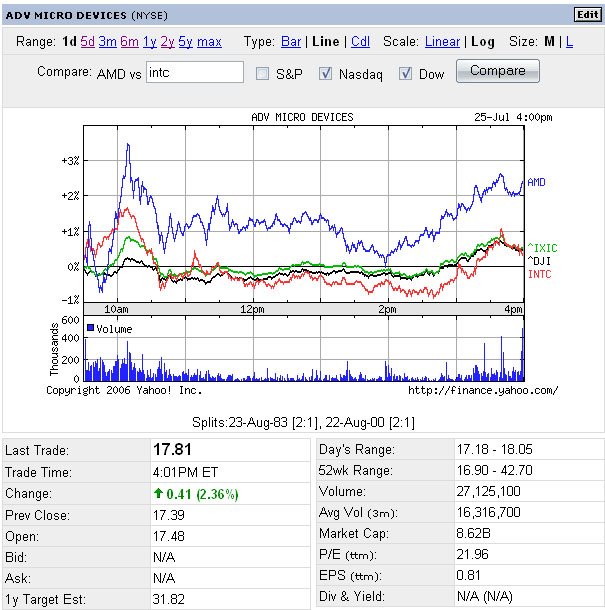Show the max range chart
Screen dimensions: 605x610
209,42
